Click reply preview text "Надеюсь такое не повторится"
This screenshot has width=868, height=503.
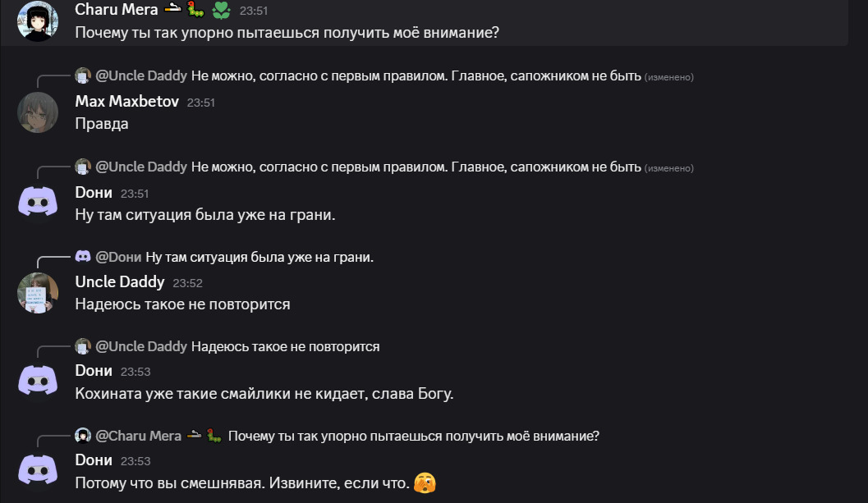(x=285, y=346)
